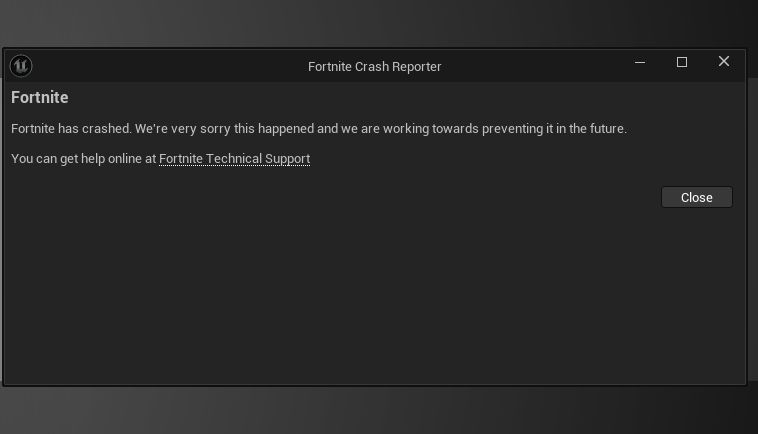758x434 pixels.
Task: Click the Unreal Engine logo icon
Action: [21, 66]
